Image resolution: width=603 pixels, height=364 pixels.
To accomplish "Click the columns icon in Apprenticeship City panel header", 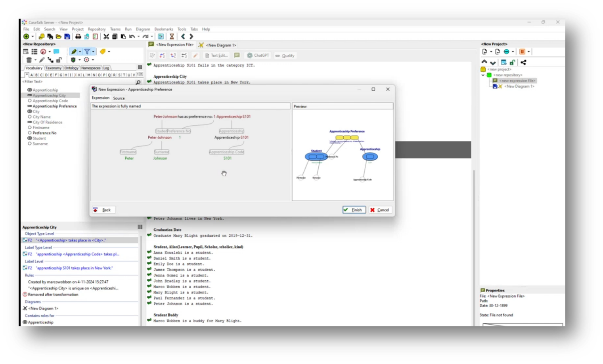I will click(x=140, y=227).
